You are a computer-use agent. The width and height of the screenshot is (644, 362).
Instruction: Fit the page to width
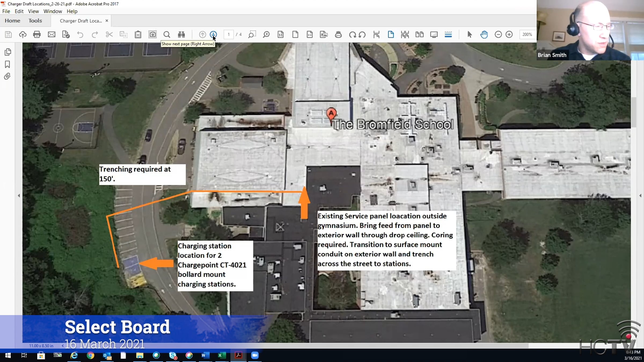(310, 34)
